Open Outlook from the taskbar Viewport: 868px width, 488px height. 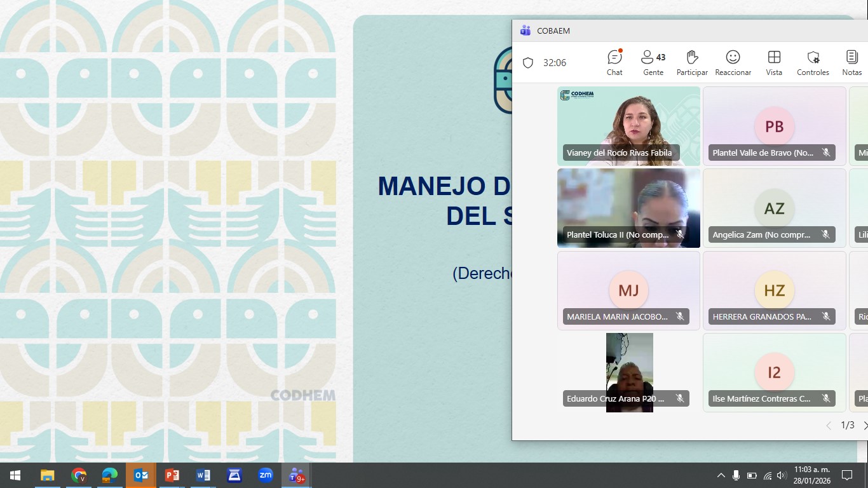141,475
